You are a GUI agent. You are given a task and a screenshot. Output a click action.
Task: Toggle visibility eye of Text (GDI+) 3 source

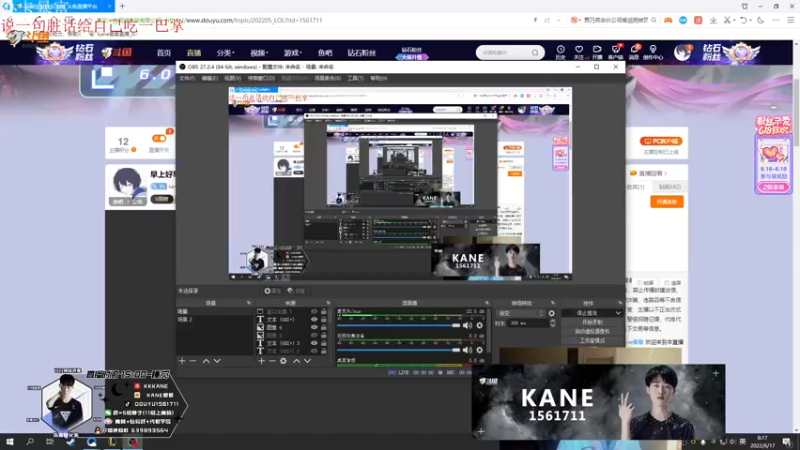point(314,343)
